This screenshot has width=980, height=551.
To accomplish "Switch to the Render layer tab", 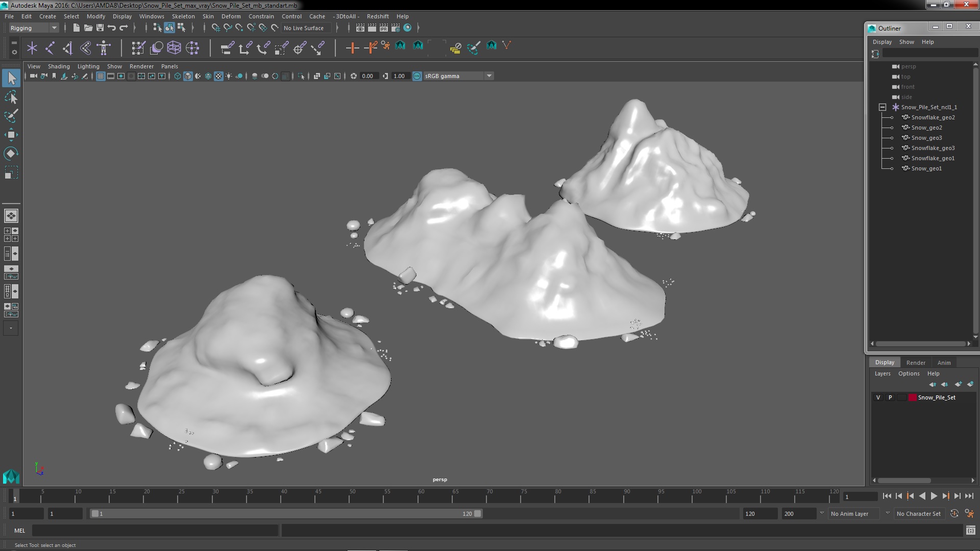I will coord(916,363).
